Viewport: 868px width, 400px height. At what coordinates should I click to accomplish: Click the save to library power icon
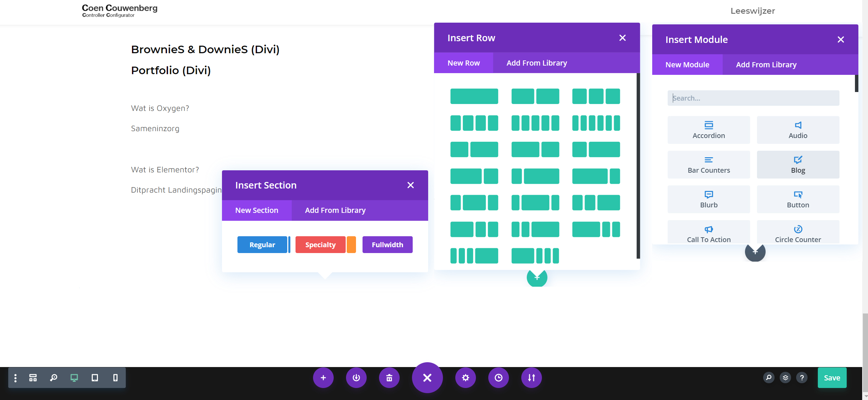[x=356, y=378]
